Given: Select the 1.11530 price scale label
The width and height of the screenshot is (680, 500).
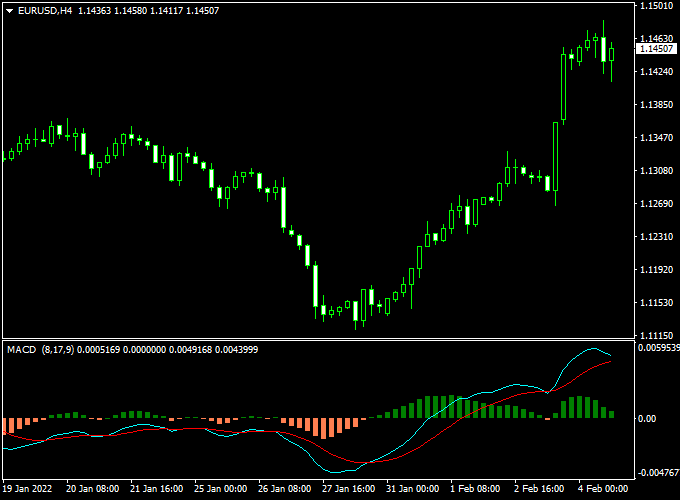Looking at the screenshot, I should point(657,302).
